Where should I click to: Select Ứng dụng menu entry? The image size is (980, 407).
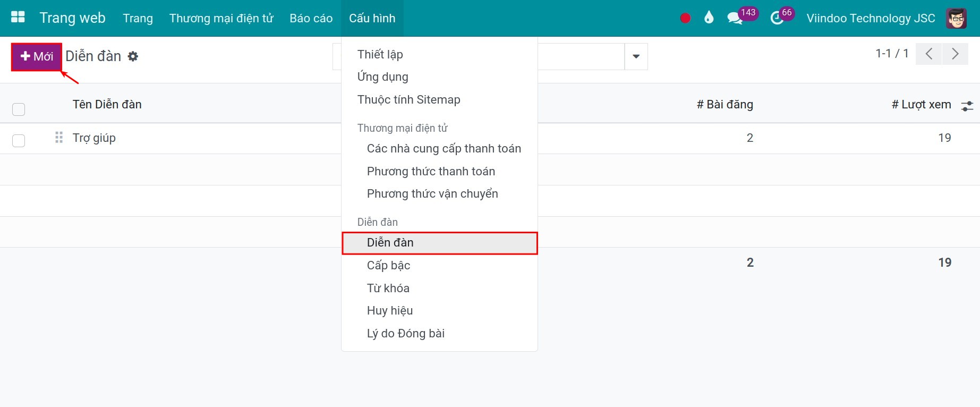[x=383, y=77]
